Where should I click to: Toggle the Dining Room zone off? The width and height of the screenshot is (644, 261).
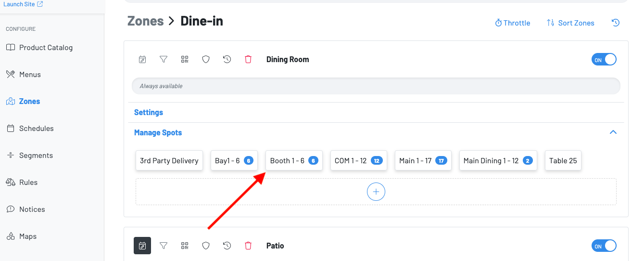604,60
